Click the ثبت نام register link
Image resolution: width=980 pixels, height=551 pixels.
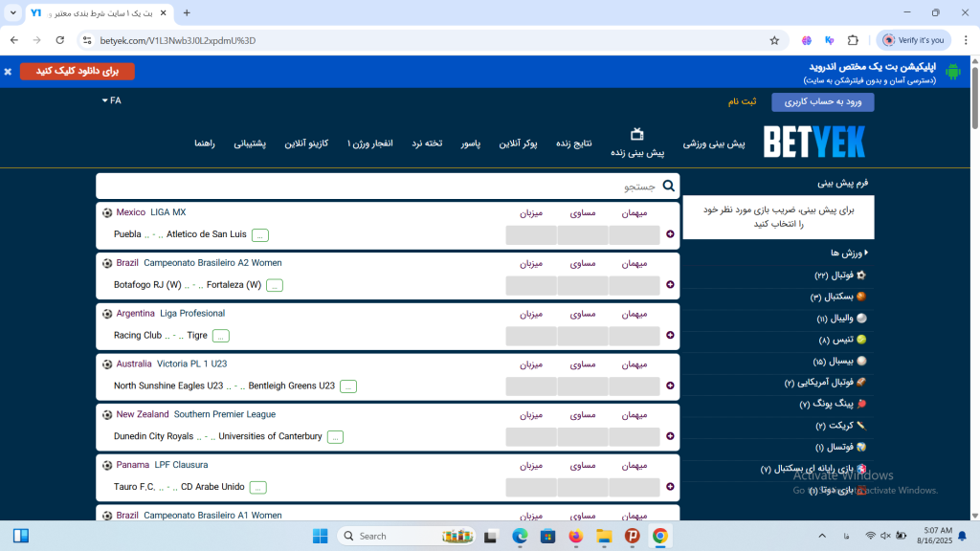click(742, 101)
